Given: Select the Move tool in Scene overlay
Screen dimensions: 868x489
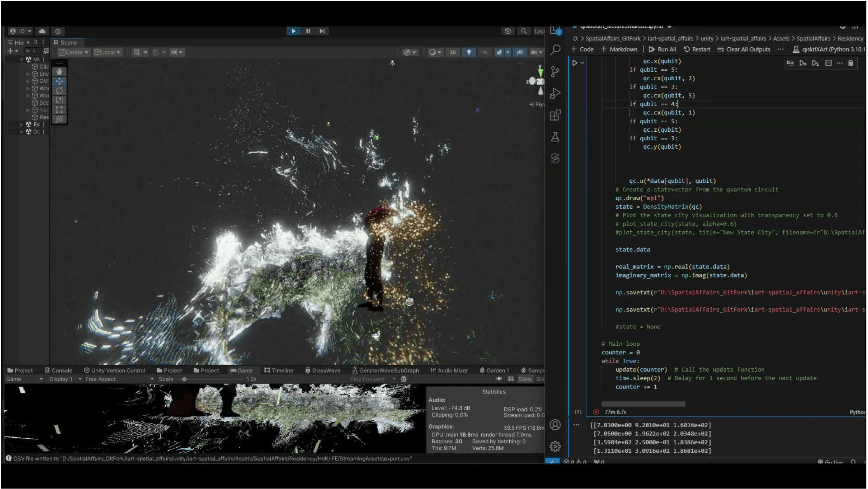Looking at the screenshot, I should [x=59, y=81].
